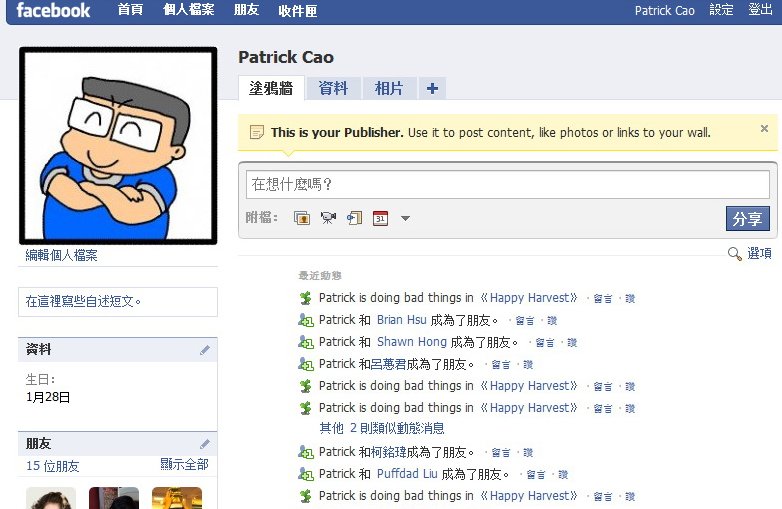The width and height of the screenshot is (782, 509).
Task: Click 留言 on the 柯銘瑋 friend story
Action: click(x=501, y=453)
